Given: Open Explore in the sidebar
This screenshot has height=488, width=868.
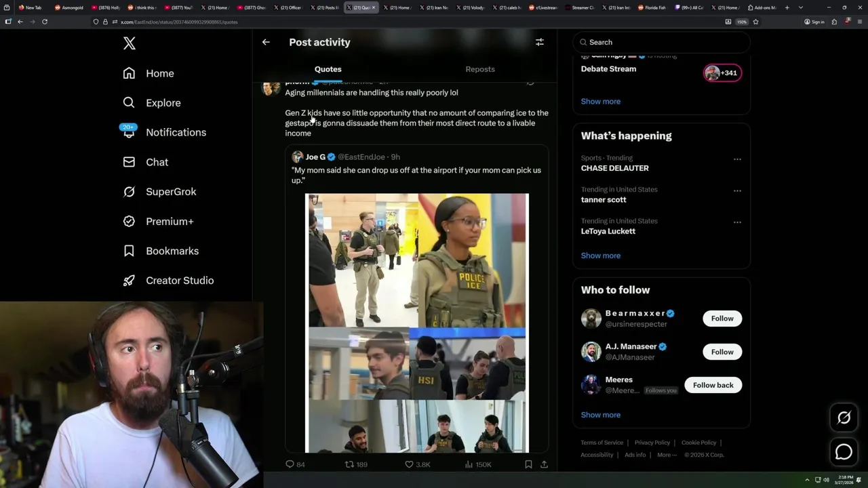Looking at the screenshot, I should click(x=152, y=103).
